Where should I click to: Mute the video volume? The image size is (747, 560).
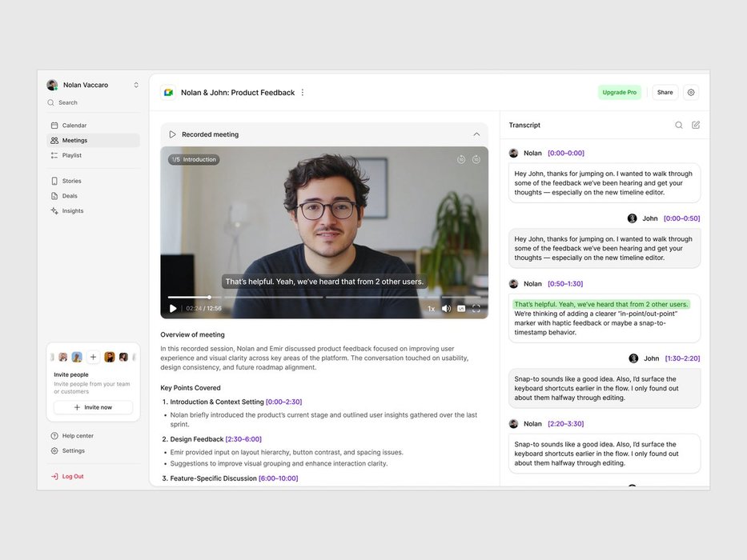coord(447,309)
